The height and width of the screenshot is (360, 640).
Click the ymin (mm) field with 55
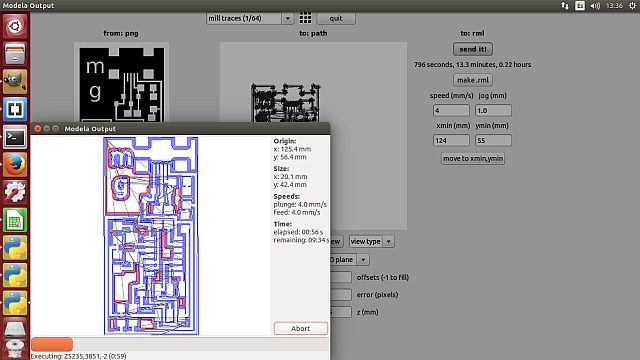[x=493, y=140]
